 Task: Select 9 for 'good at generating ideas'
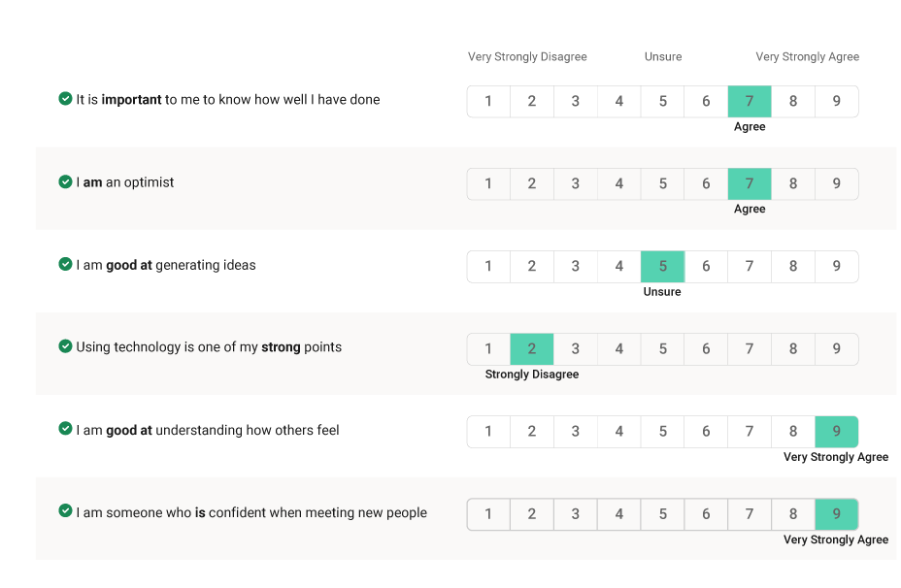click(x=836, y=267)
